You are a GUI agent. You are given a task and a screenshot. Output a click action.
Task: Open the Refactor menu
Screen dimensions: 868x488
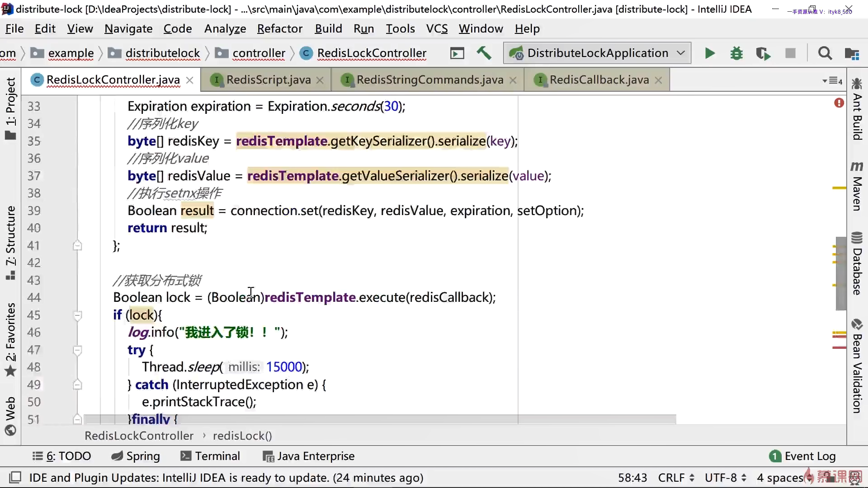click(279, 29)
